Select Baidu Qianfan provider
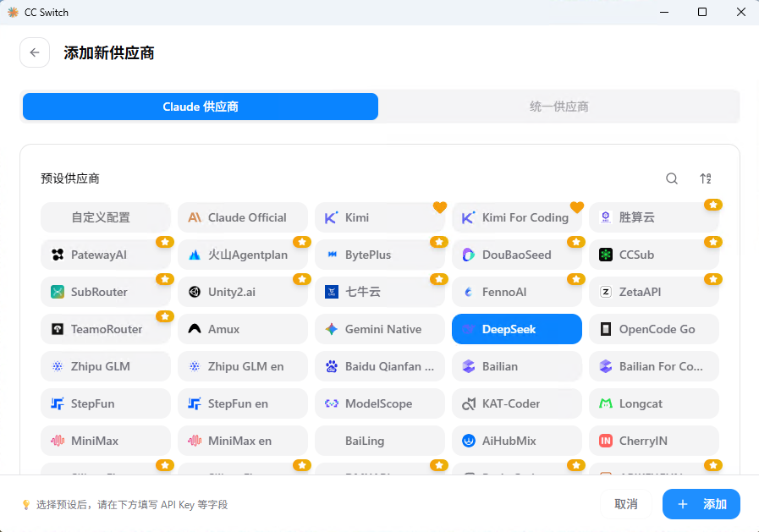This screenshot has width=759, height=532. coord(379,366)
